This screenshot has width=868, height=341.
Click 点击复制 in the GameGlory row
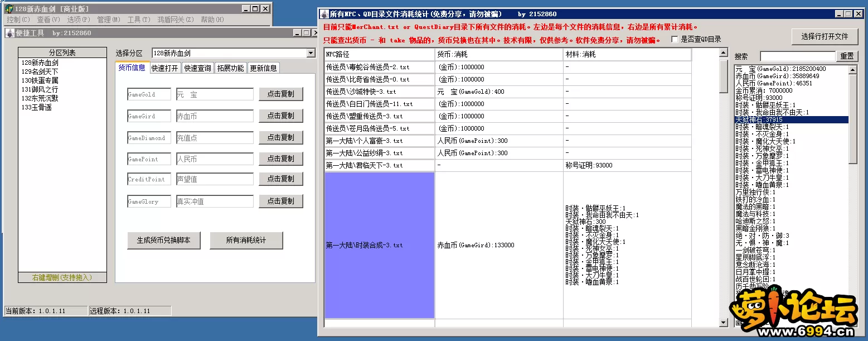pyautogui.click(x=281, y=201)
